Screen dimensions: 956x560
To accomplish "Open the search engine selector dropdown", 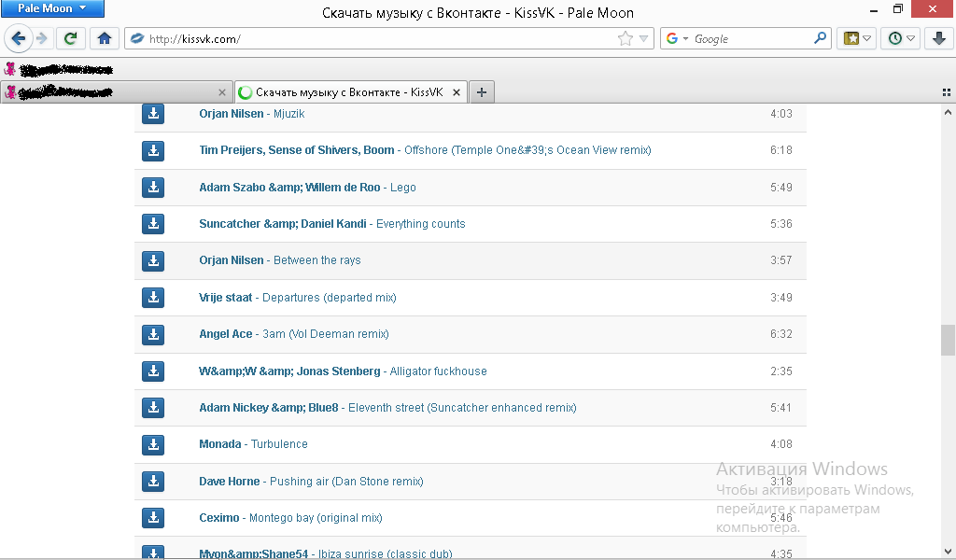I will 677,38.
